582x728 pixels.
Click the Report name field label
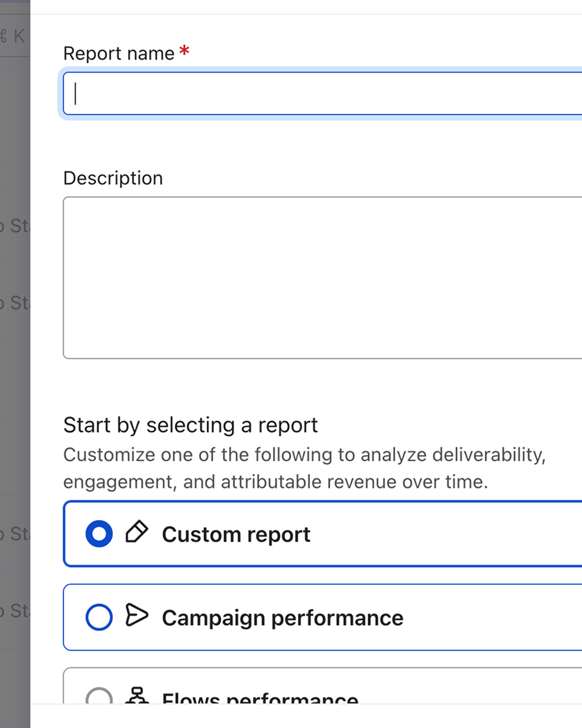(119, 54)
